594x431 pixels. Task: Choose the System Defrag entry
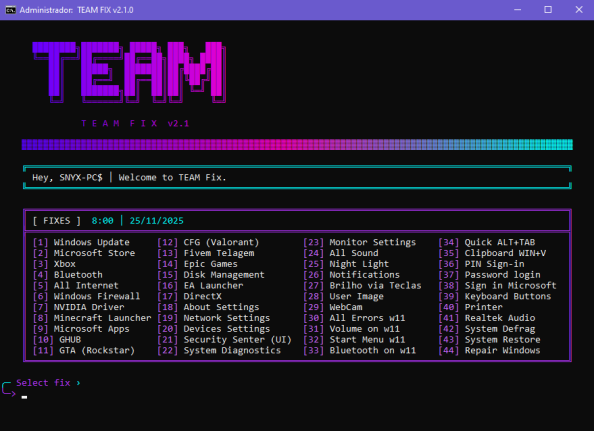coord(487,329)
